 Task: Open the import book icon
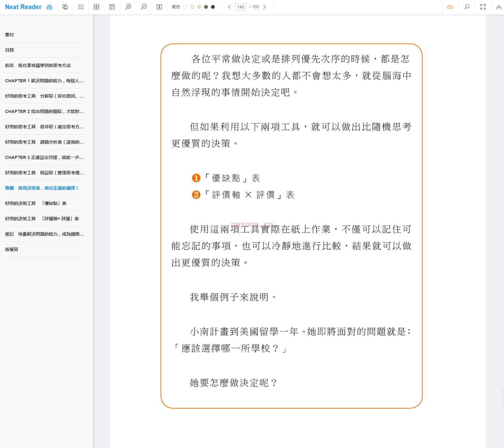[x=49, y=7]
